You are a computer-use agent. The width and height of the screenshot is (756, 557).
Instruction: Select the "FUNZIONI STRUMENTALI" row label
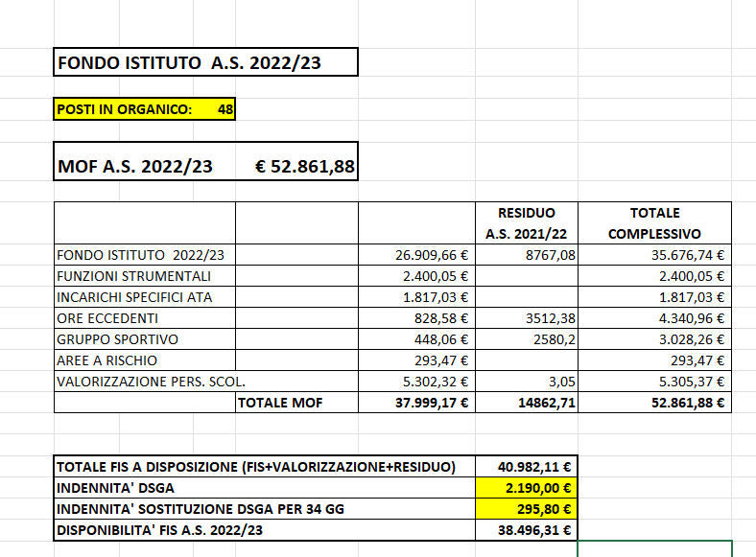point(144,277)
